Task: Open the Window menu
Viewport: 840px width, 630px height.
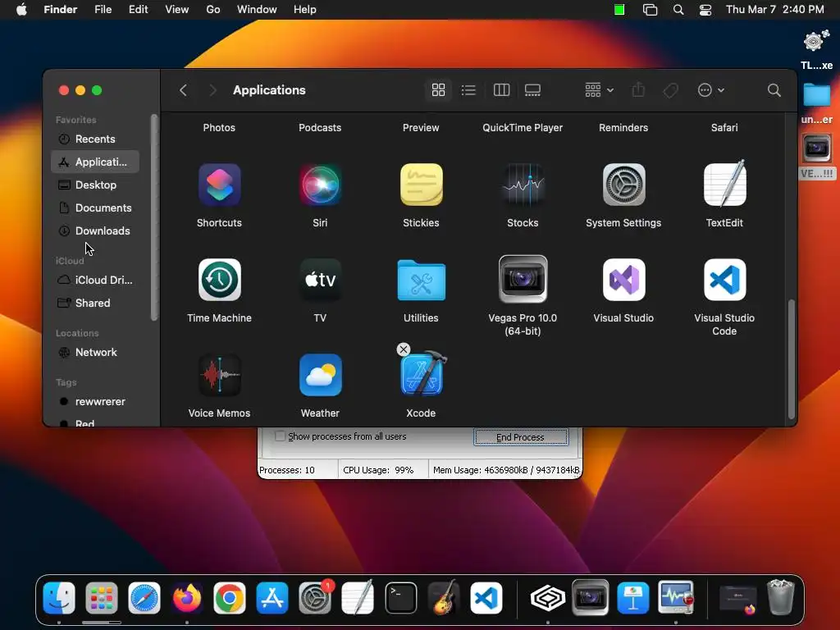Action: click(x=257, y=10)
